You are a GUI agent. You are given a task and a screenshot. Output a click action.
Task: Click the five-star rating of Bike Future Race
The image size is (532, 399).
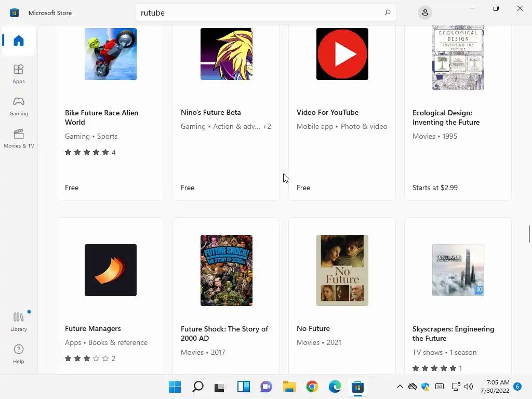pyautogui.click(x=90, y=152)
